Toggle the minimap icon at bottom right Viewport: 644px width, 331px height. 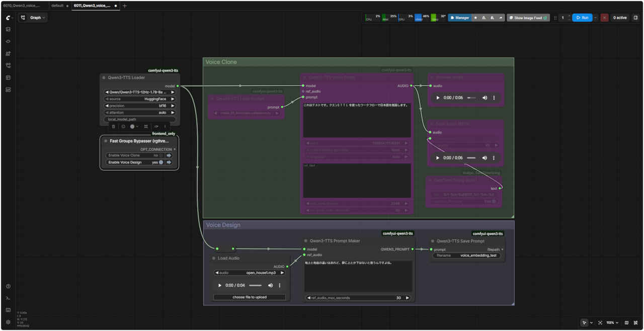point(626,322)
